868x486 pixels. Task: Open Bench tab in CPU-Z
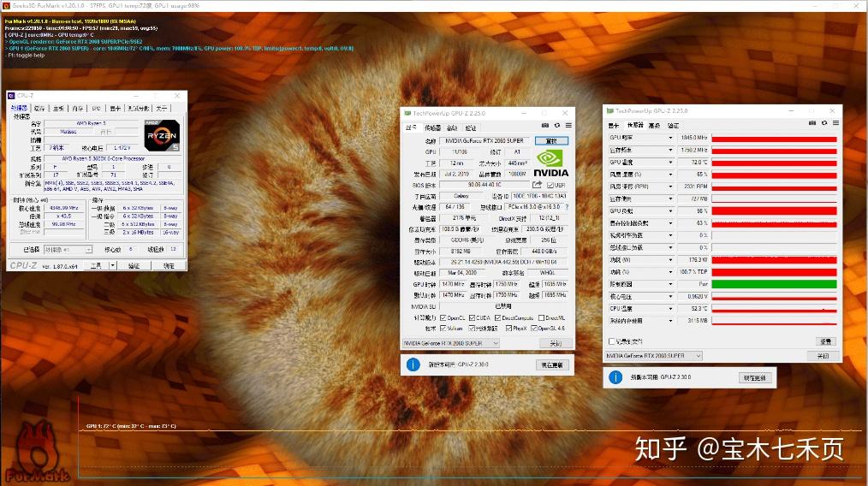tap(139, 109)
